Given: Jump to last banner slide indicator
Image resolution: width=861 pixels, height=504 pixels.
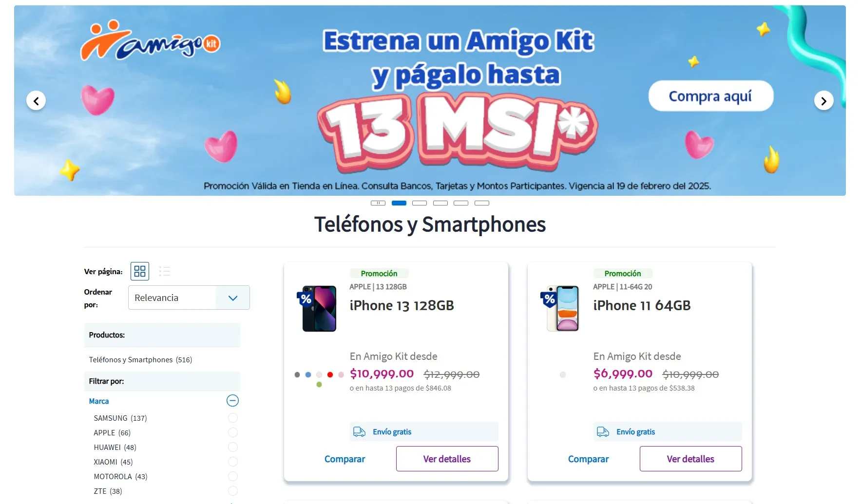Looking at the screenshot, I should 482,203.
